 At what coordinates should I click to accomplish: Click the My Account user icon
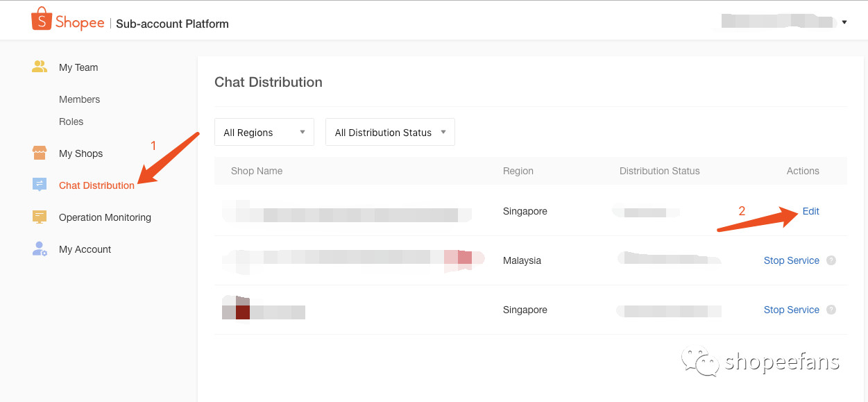pyautogui.click(x=40, y=249)
